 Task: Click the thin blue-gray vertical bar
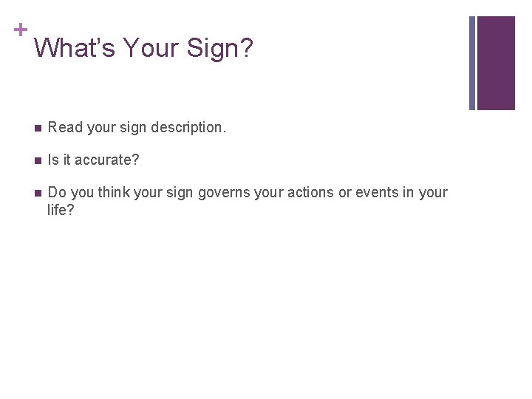click(472, 63)
